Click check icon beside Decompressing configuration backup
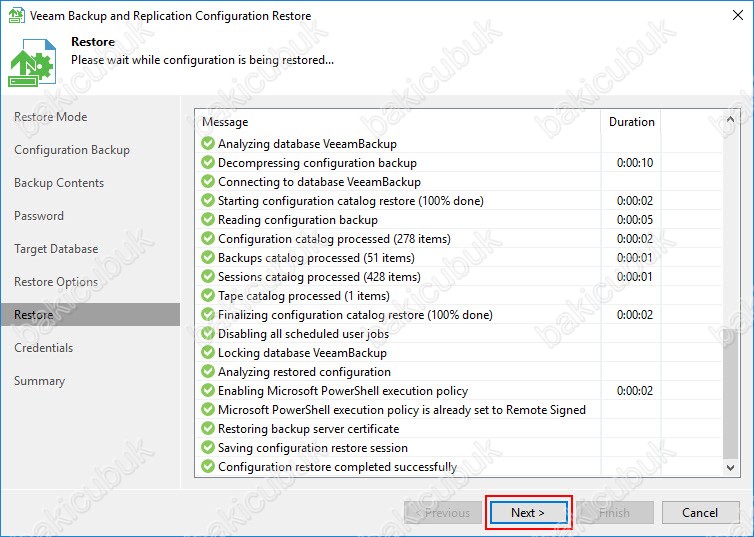 [x=208, y=162]
